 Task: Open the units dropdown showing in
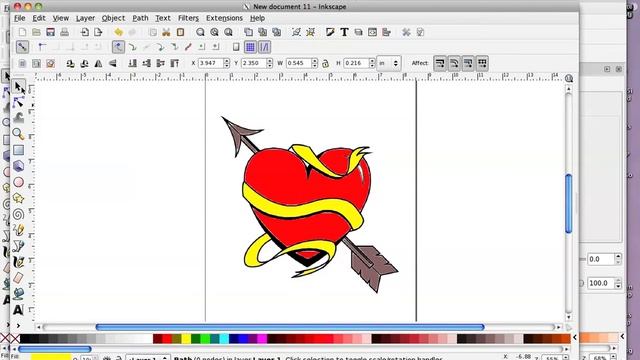[389, 63]
